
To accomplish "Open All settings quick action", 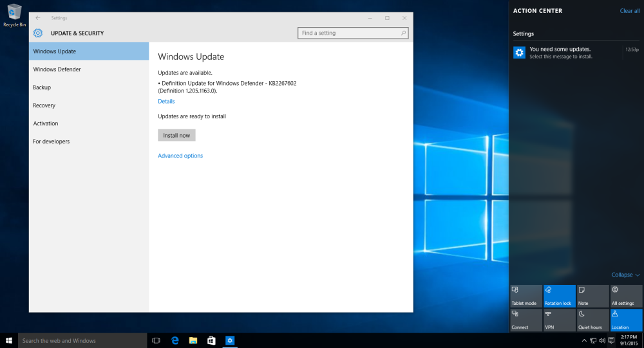I will pos(626,297).
